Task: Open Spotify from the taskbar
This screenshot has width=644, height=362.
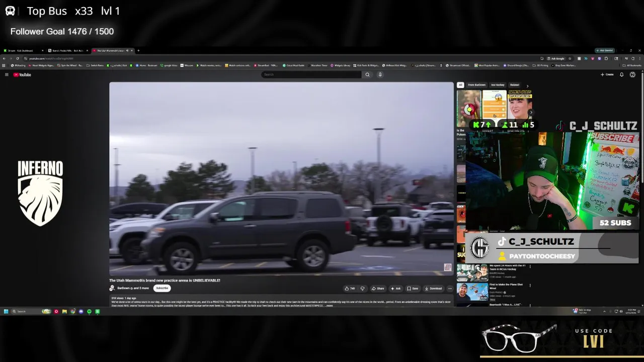Action: [x=89, y=311]
